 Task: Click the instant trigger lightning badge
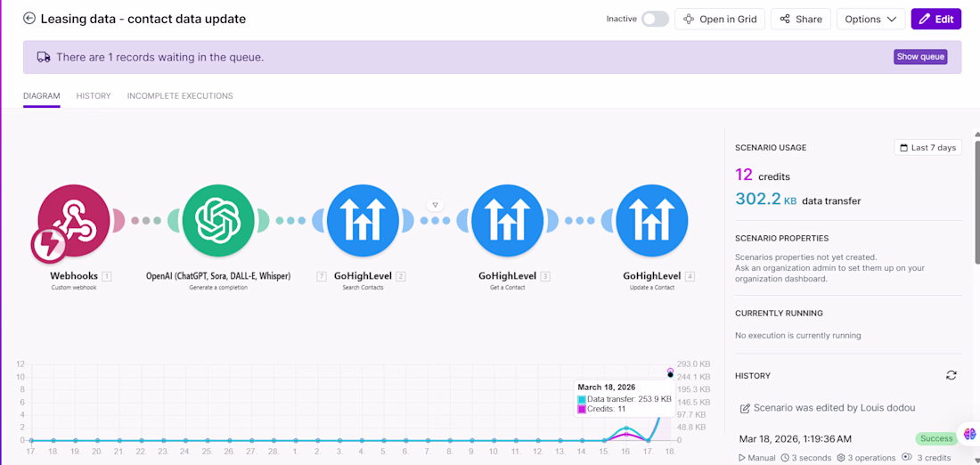[x=49, y=246]
